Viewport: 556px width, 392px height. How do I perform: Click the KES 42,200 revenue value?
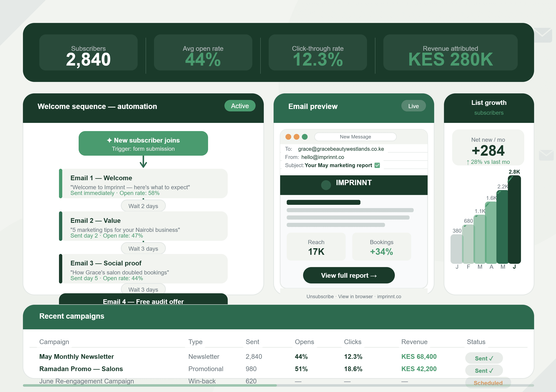tap(419, 369)
